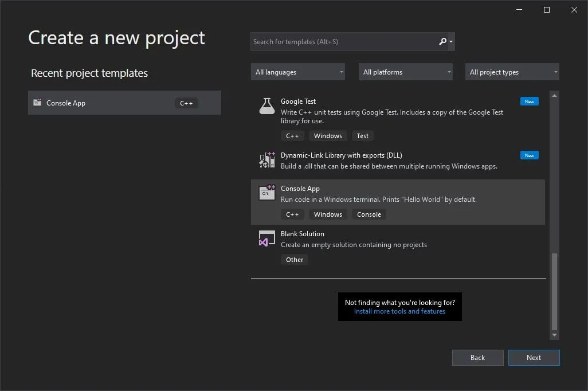
Task: Open the All platforms dropdown
Action: coord(405,72)
